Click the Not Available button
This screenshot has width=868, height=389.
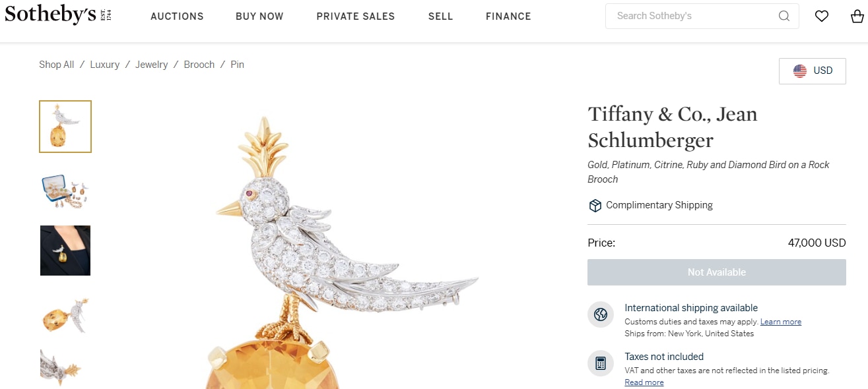click(717, 272)
